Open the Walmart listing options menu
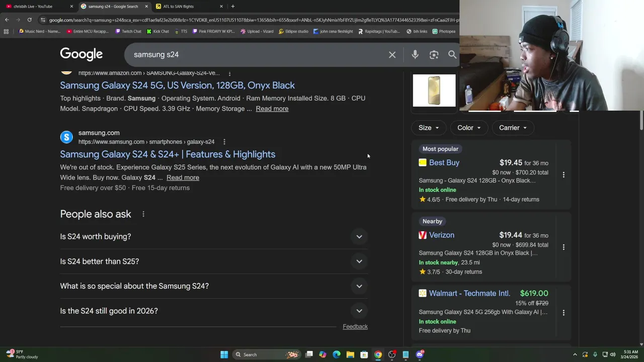This screenshot has height=362, width=644. tap(563, 312)
